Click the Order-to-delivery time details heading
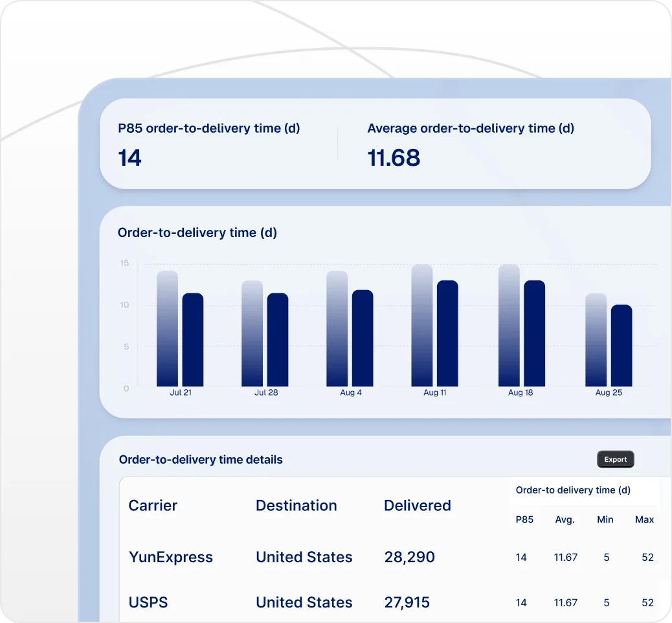Screen dimensions: 672x623 tap(201, 460)
